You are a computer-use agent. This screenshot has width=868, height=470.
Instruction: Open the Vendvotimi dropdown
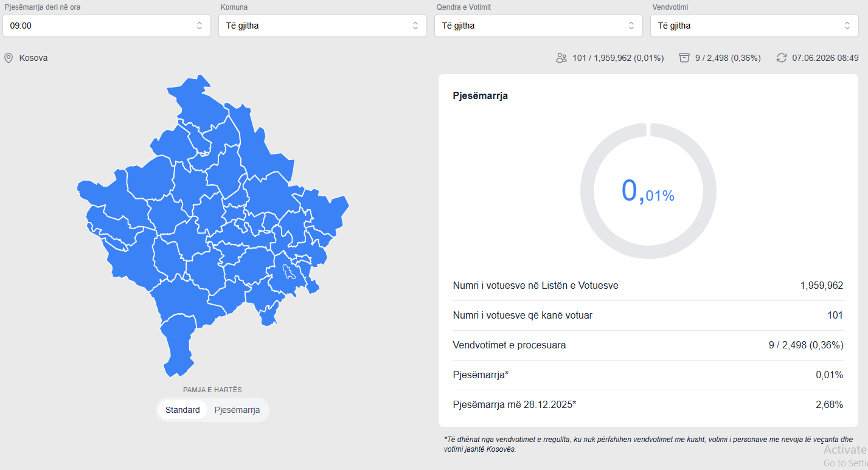tap(754, 26)
